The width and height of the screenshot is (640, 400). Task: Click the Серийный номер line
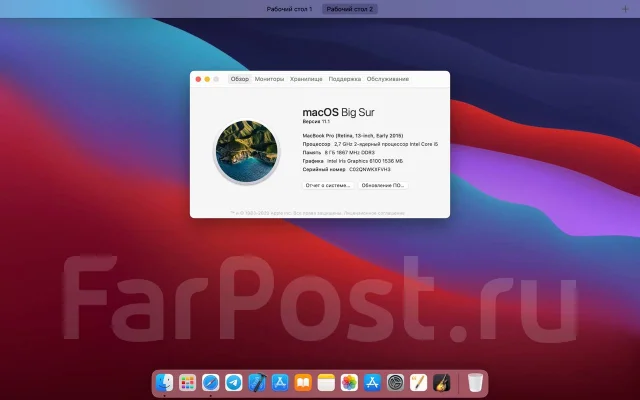pos(347,169)
